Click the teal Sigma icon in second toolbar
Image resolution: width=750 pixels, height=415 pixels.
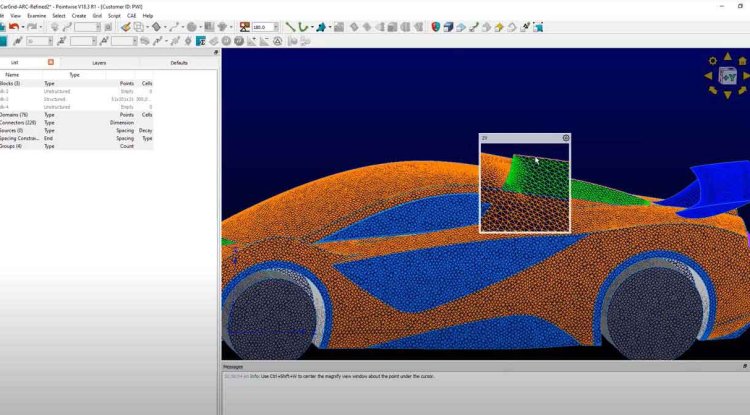(x=201, y=41)
